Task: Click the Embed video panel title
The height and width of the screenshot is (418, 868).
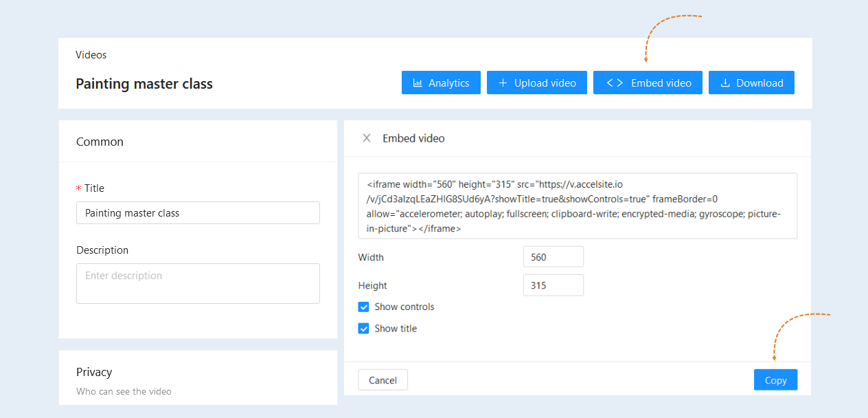Action: pos(413,138)
